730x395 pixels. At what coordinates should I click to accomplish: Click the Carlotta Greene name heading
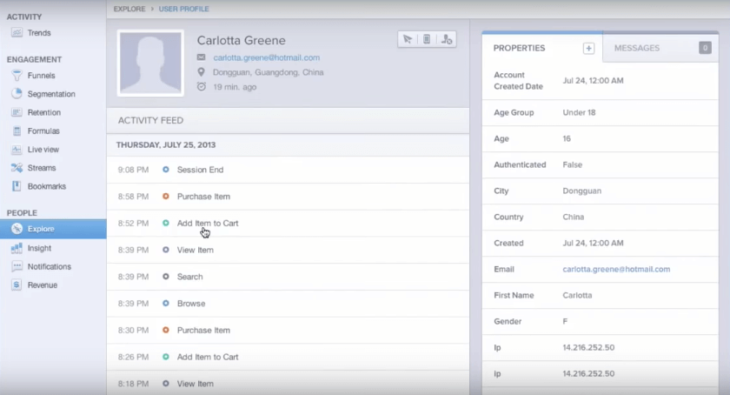pos(241,41)
